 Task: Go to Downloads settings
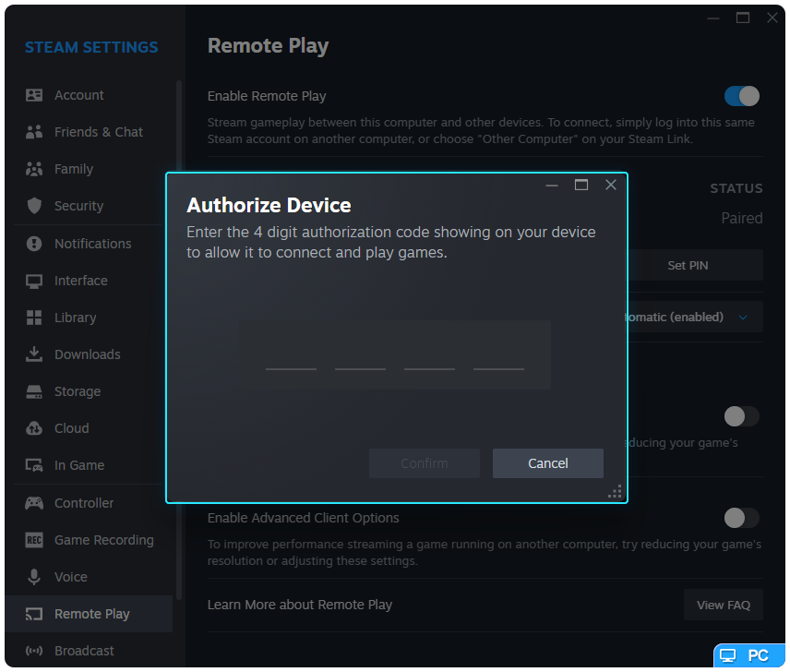click(89, 354)
